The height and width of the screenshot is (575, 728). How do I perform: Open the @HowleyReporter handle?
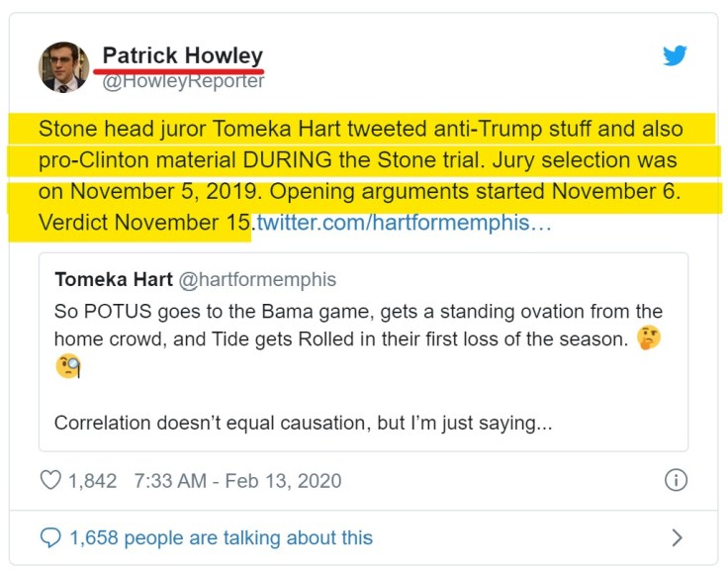coord(183,81)
